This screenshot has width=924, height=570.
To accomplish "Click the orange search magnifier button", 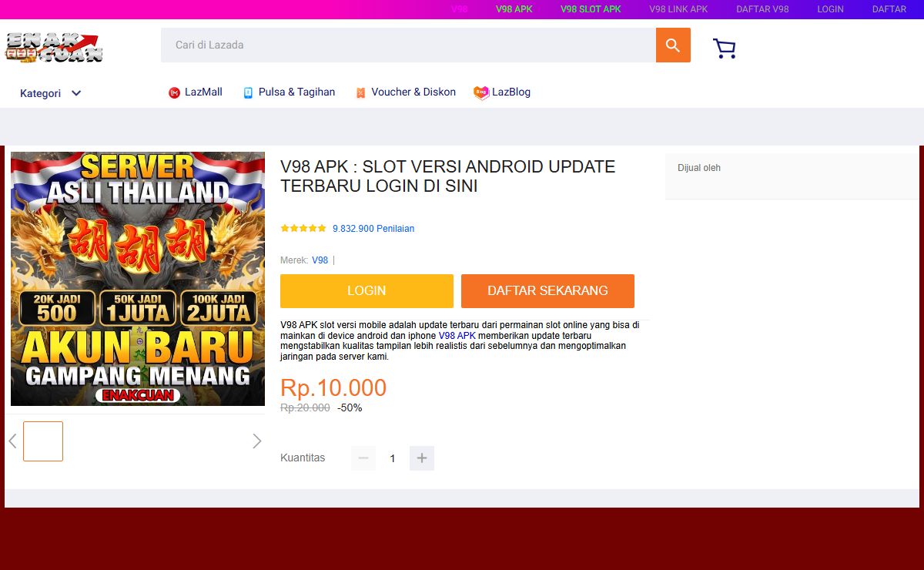I will pyautogui.click(x=673, y=45).
